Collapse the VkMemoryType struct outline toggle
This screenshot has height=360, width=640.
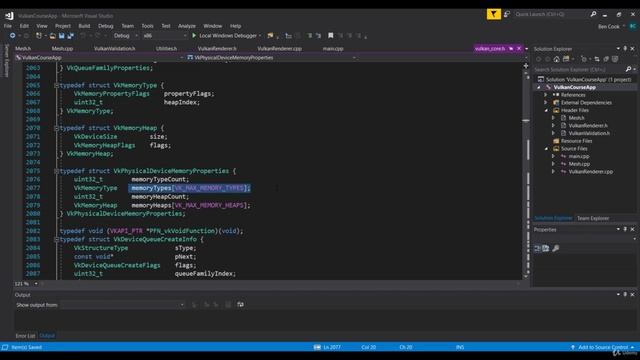tap(56, 85)
